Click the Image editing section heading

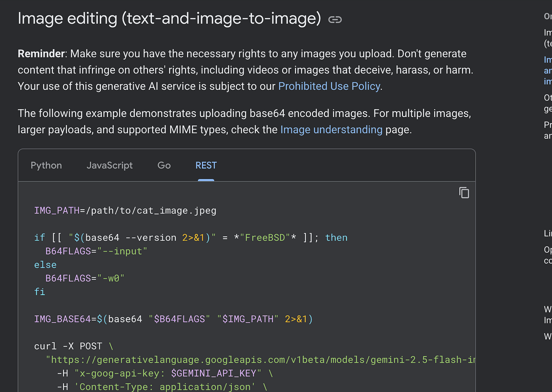[169, 19]
